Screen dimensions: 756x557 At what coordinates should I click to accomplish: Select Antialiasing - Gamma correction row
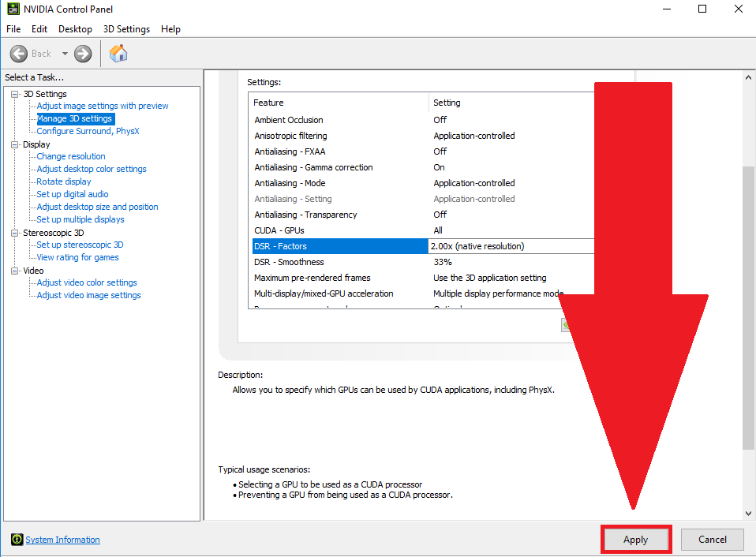(423, 167)
